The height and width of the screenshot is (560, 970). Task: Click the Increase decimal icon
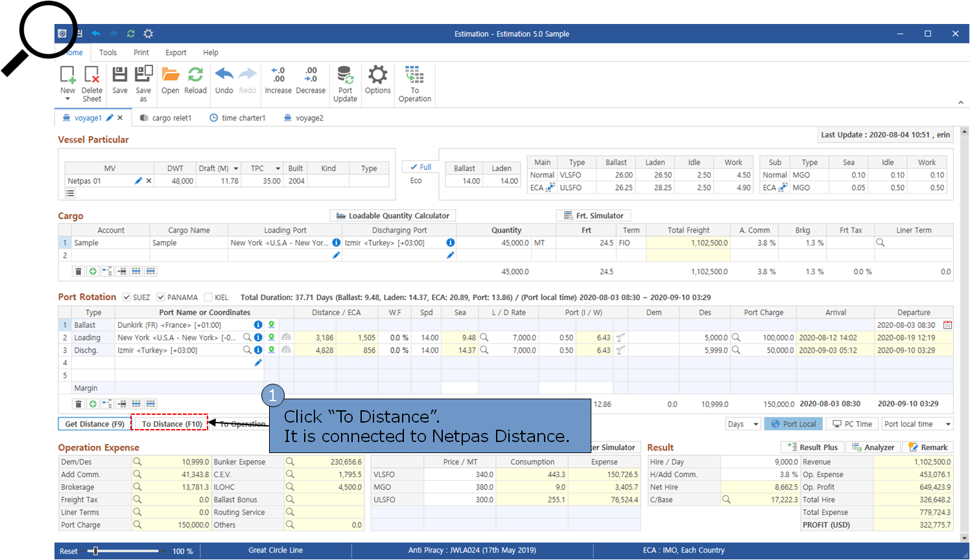tap(278, 74)
